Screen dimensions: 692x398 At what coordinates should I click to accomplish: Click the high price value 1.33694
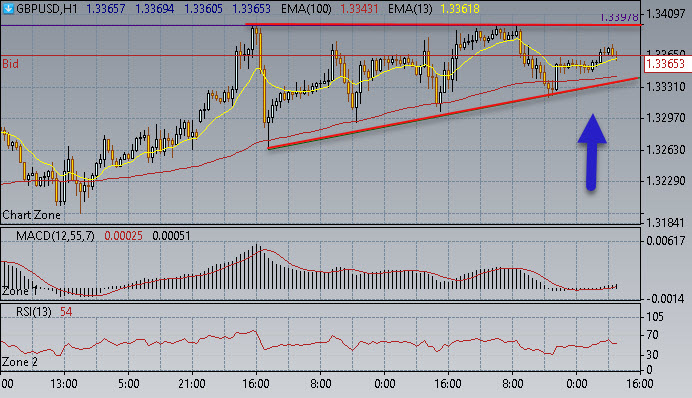tap(154, 9)
